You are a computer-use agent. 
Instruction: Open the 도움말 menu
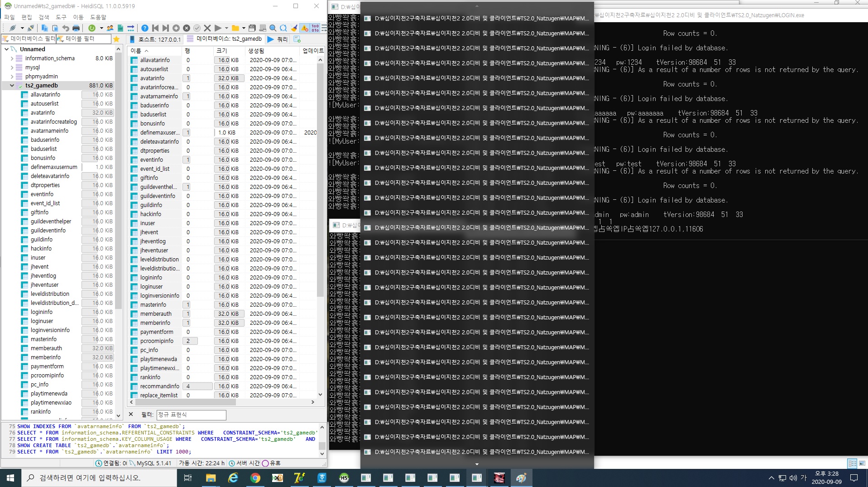tap(98, 17)
